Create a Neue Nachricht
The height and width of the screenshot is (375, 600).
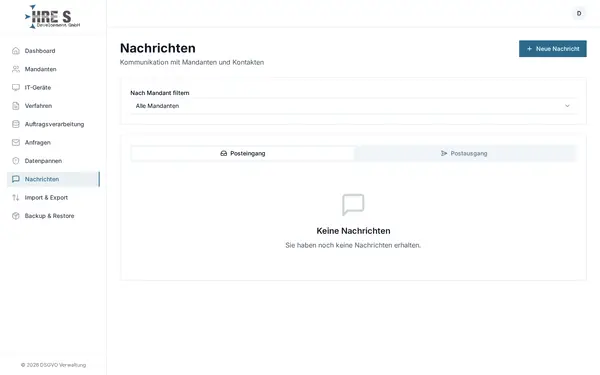tap(553, 49)
